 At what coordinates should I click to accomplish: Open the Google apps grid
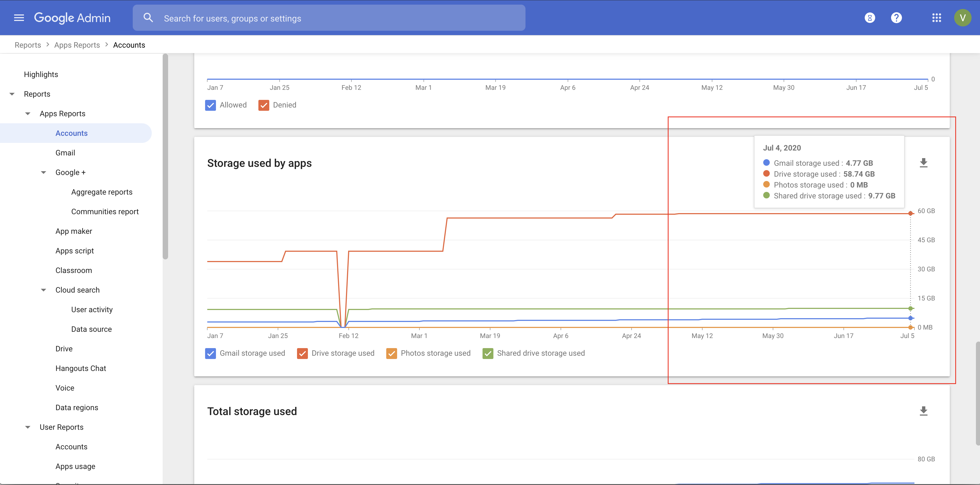[x=937, y=18]
